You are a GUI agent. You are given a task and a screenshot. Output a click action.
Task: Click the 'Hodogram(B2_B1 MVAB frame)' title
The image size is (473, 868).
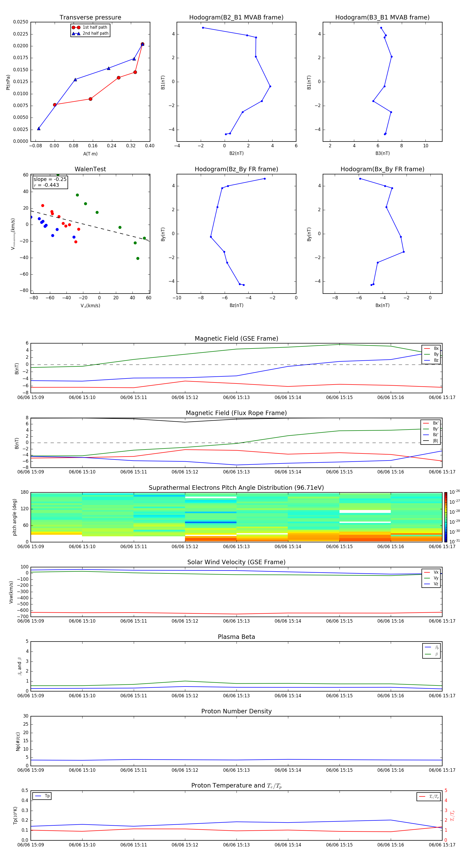pyautogui.click(x=236, y=17)
